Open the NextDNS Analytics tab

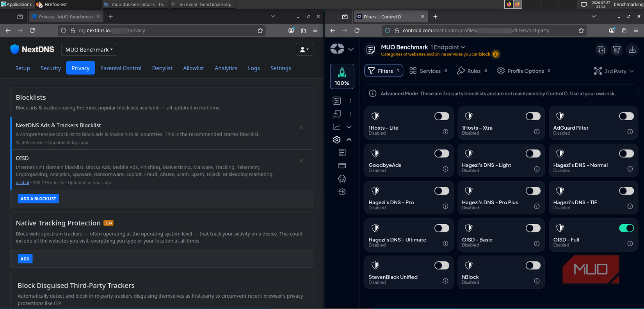(226, 68)
